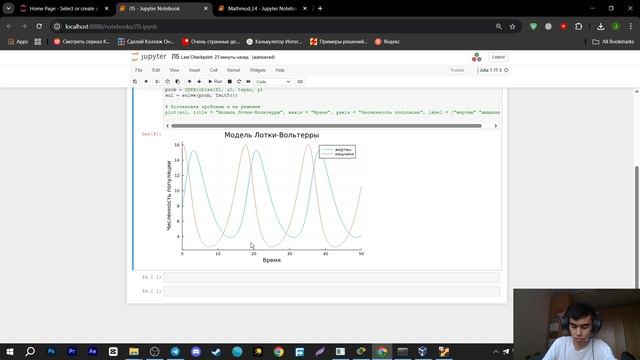This screenshot has height=360, width=640.
Task: Run the selected cell
Action: tap(215, 82)
